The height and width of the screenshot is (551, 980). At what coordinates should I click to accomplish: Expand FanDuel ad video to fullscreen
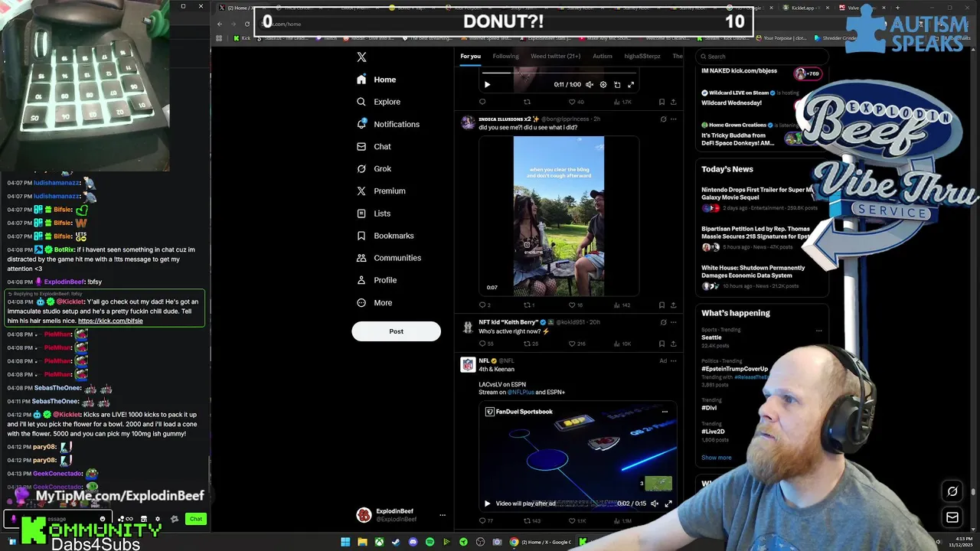668,504
